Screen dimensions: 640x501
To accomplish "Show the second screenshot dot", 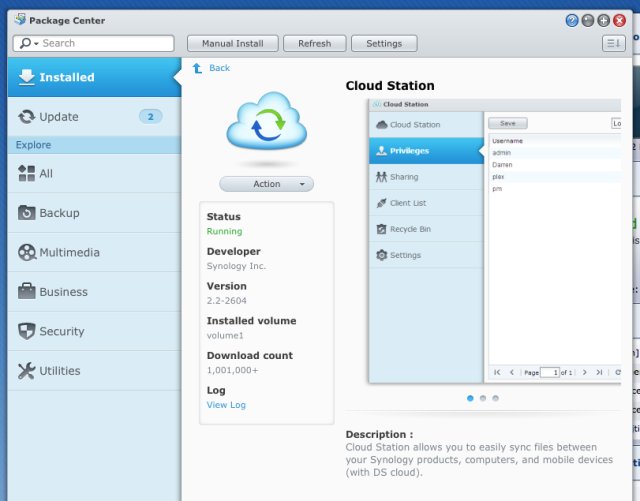I will pyautogui.click(x=483, y=398).
